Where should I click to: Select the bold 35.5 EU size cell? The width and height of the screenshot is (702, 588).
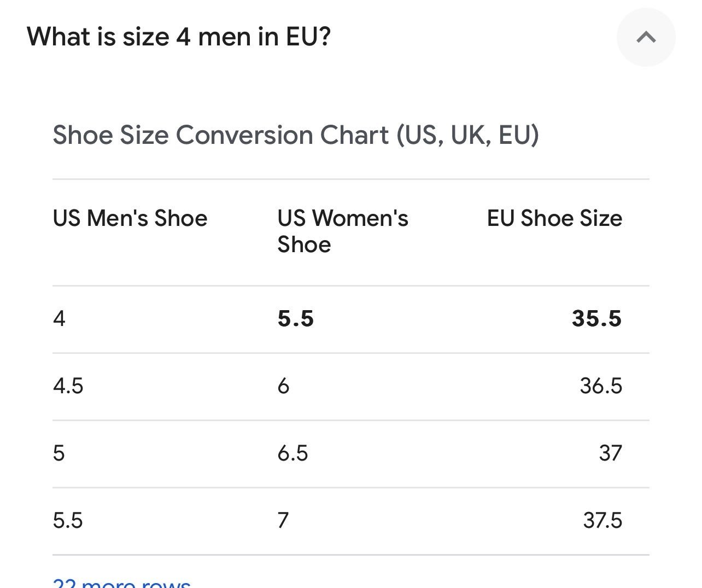pyautogui.click(x=597, y=319)
